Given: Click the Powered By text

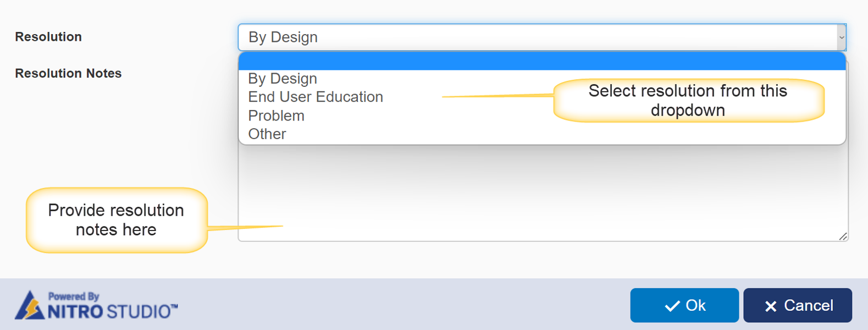Looking at the screenshot, I should click(74, 296).
